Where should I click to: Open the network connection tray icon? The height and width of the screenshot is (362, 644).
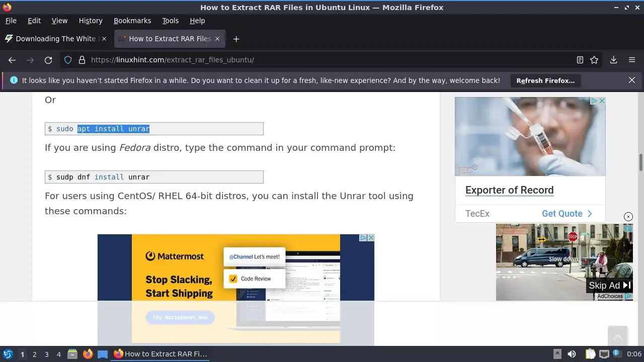pos(604,354)
